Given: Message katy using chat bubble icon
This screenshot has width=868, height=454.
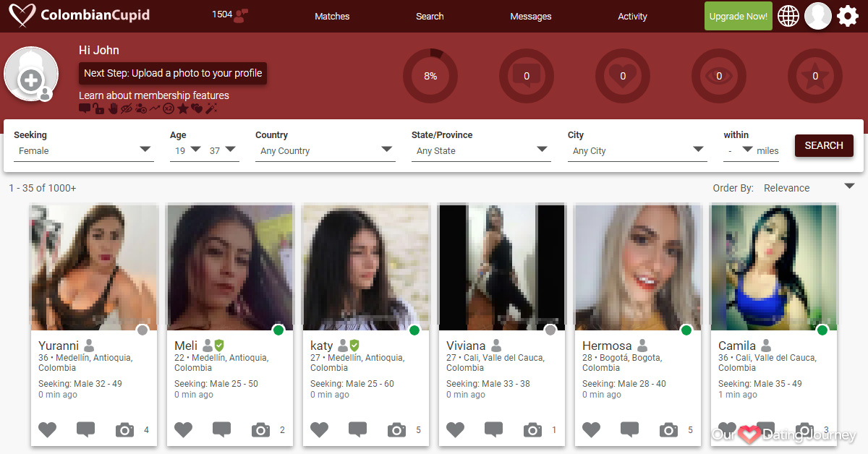Looking at the screenshot, I should pos(358,429).
